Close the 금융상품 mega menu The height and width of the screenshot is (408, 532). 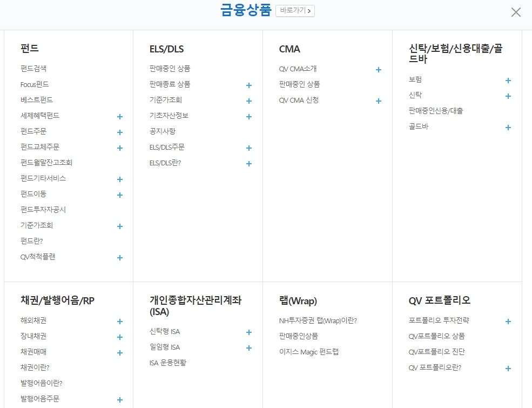coord(515,12)
